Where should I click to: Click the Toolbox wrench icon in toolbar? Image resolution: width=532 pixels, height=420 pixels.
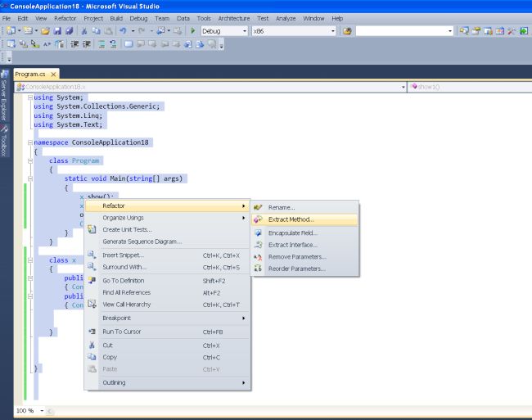tap(512, 31)
